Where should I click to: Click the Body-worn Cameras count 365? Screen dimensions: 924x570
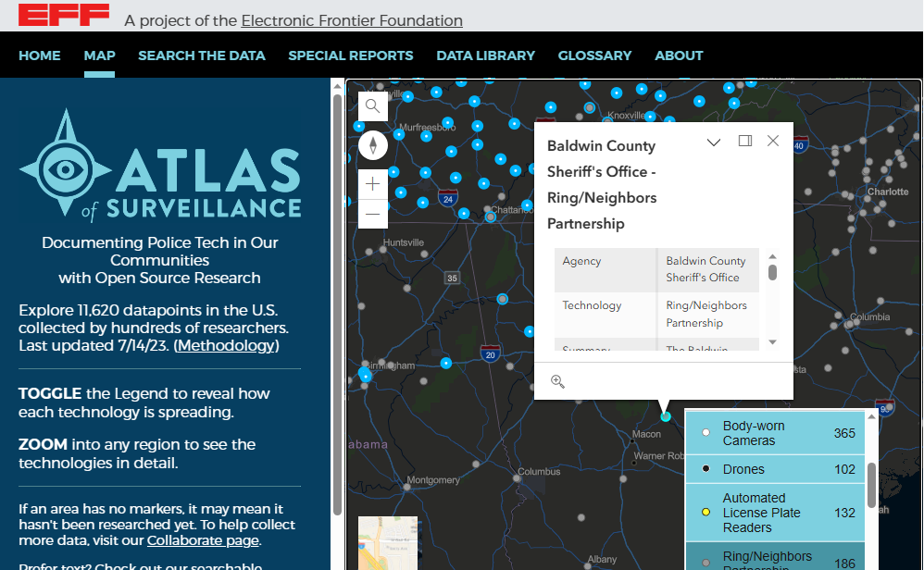point(844,433)
